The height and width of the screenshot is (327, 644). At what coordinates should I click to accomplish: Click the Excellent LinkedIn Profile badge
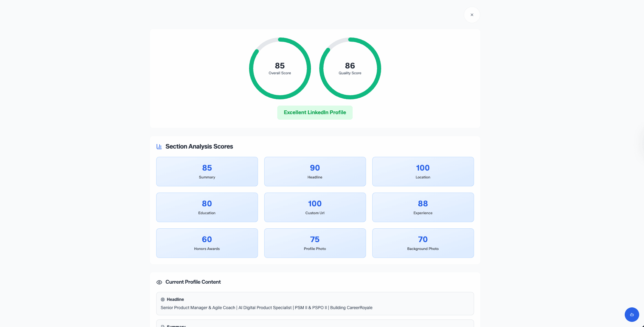tap(315, 112)
